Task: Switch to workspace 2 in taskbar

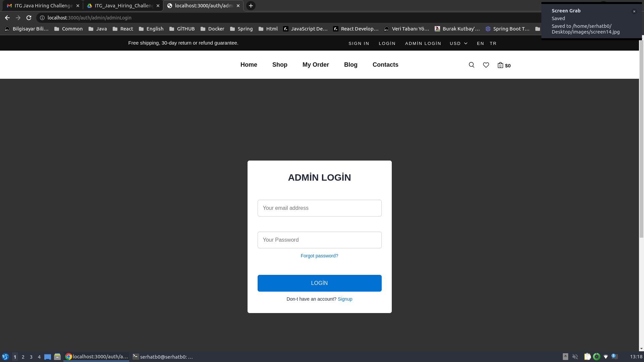Action: tap(23, 357)
